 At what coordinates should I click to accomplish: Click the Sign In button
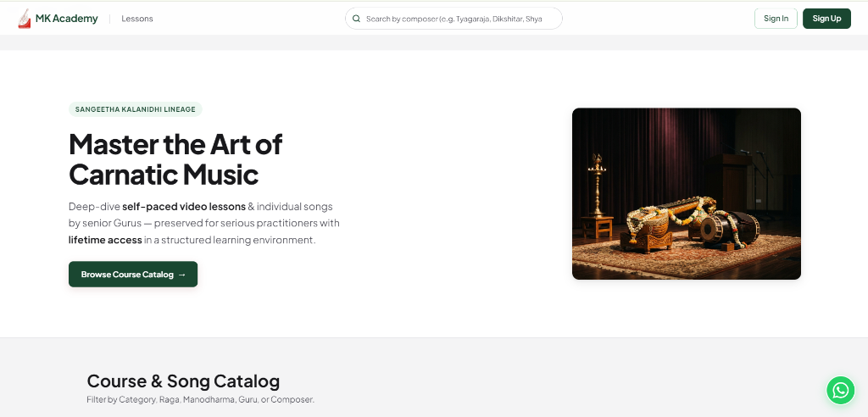[776, 19]
